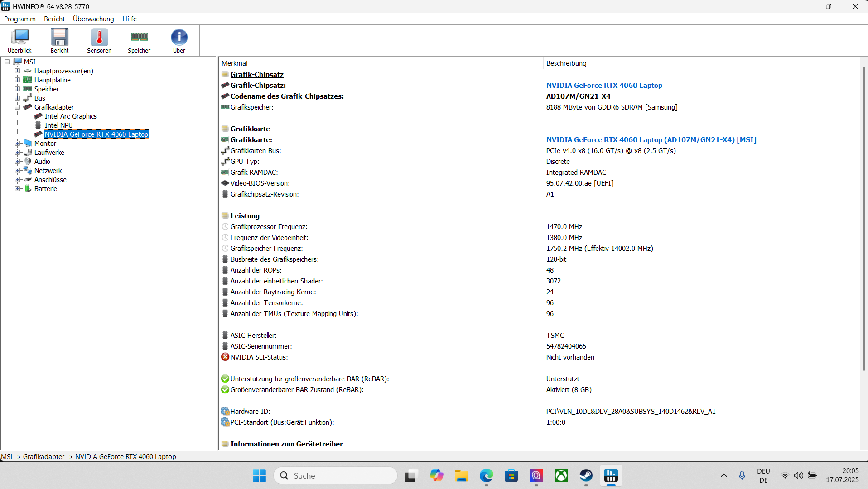Image resolution: width=868 pixels, height=489 pixels.
Task: Click the Bericht save report icon
Action: pos(59,41)
